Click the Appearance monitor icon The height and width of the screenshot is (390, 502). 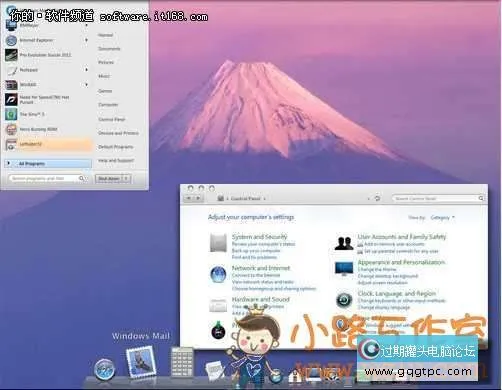tap(344, 269)
